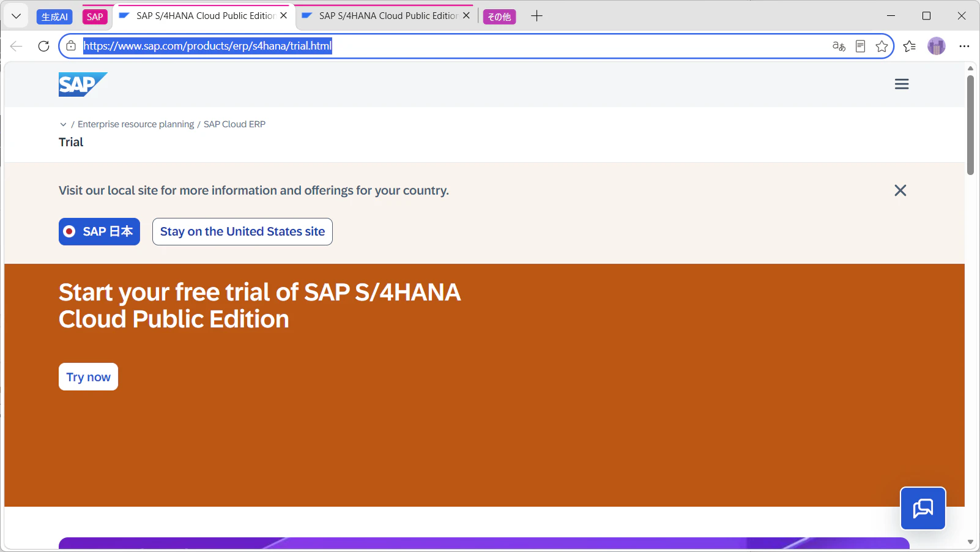Open browser settings and more menu

point(964,46)
